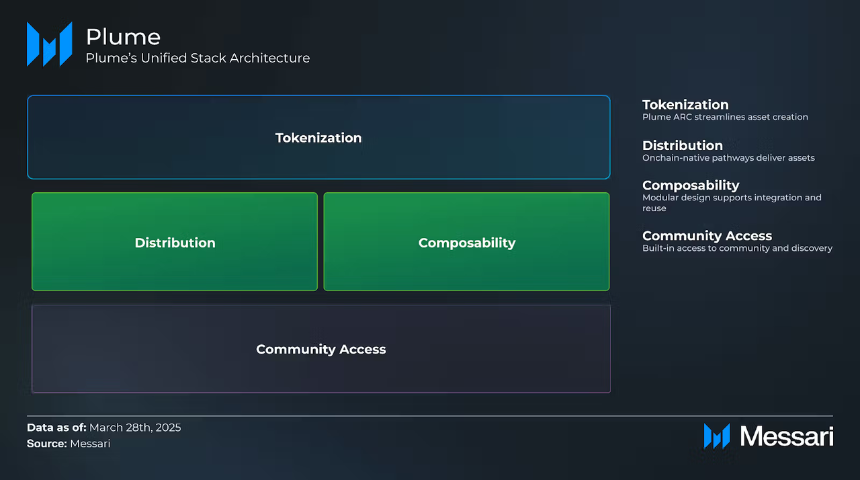The width and height of the screenshot is (860, 480).
Task: Click the Plume title text
Action: coord(123,37)
